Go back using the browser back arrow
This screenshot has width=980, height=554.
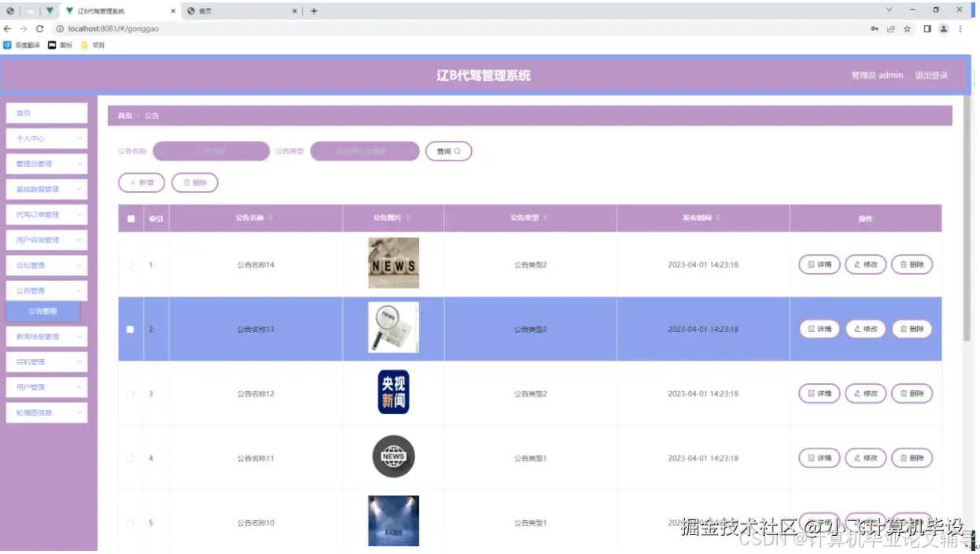pos(8,28)
